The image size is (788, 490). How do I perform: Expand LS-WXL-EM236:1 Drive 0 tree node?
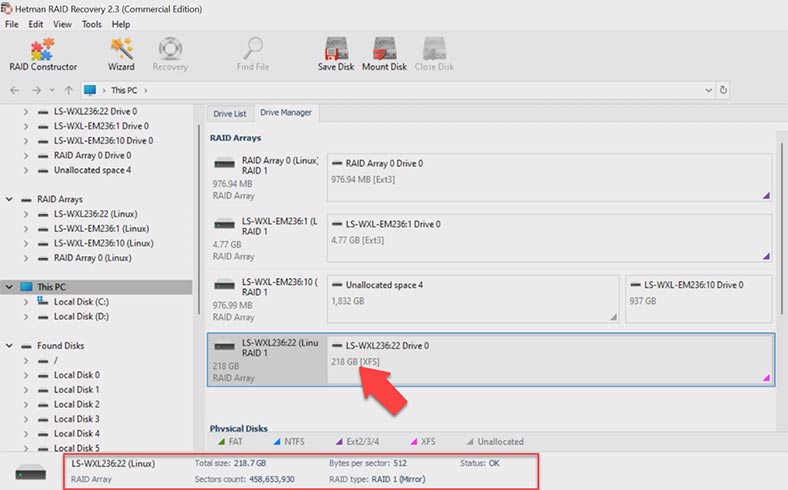(26, 126)
